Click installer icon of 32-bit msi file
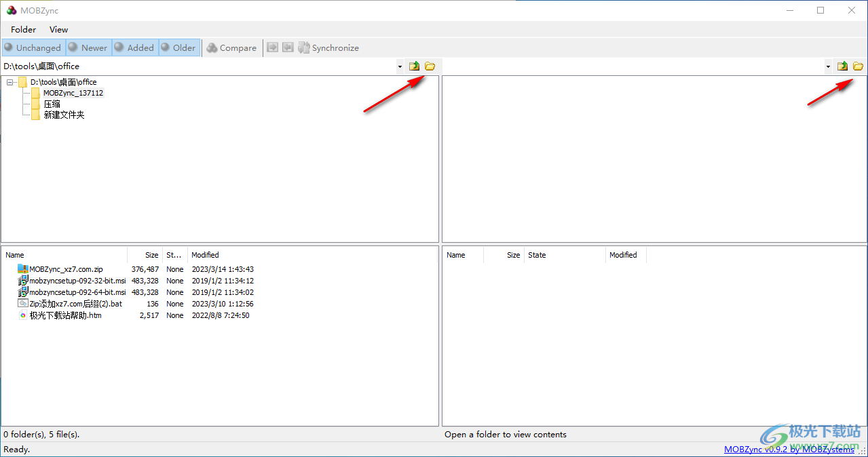The height and width of the screenshot is (457, 868). pyautogui.click(x=23, y=281)
